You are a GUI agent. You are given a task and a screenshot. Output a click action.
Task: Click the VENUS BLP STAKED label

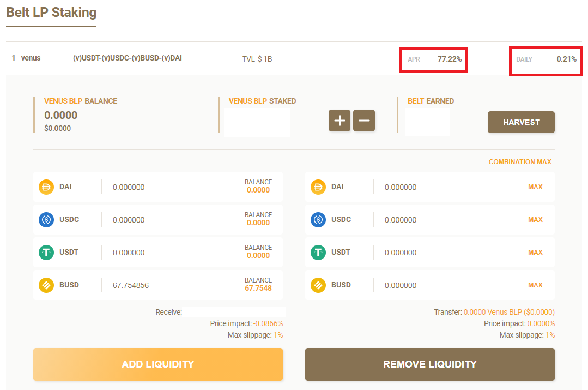(x=262, y=101)
